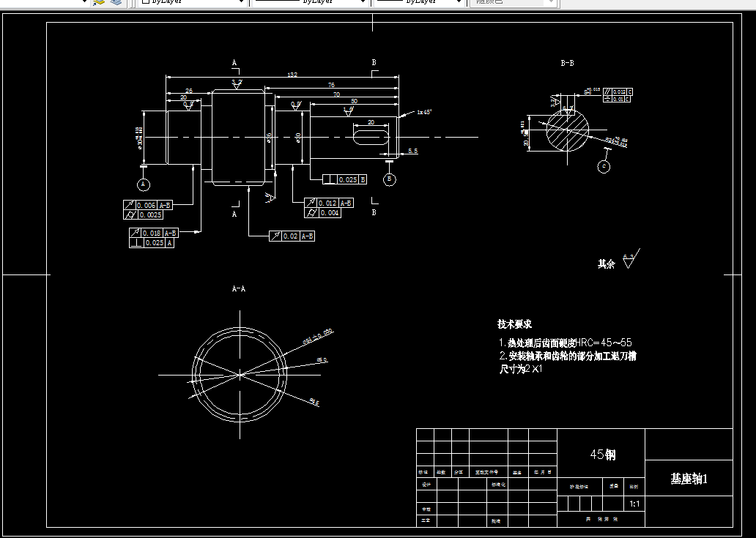
Task: Select the 3.2 roughness symbol above gear
Action: coord(237,84)
